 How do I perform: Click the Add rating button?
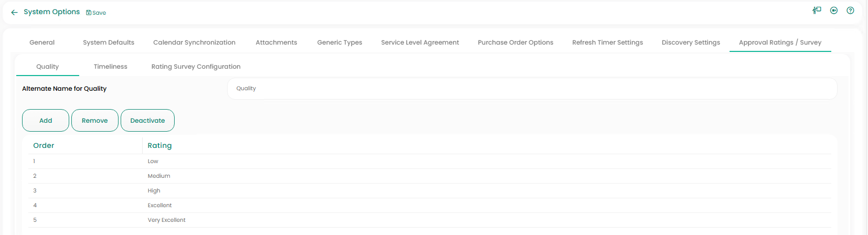click(x=46, y=121)
